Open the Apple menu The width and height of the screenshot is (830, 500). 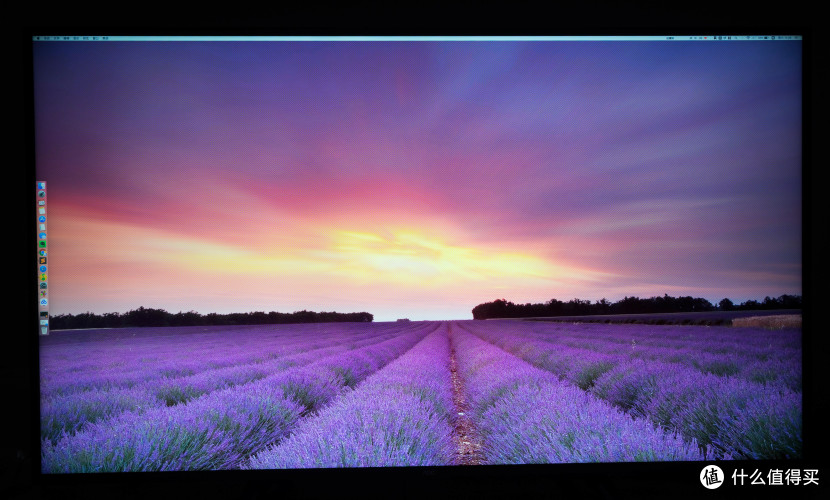coord(37,38)
